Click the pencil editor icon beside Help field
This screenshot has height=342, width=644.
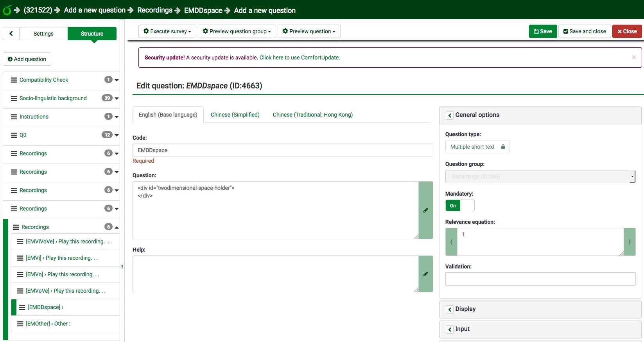tap(425, 274)
